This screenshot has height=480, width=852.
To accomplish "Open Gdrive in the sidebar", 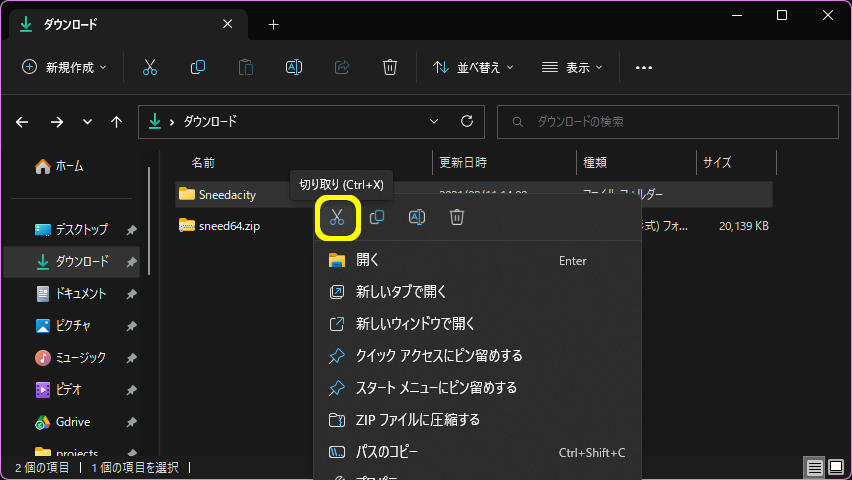I will pos(71,422).
